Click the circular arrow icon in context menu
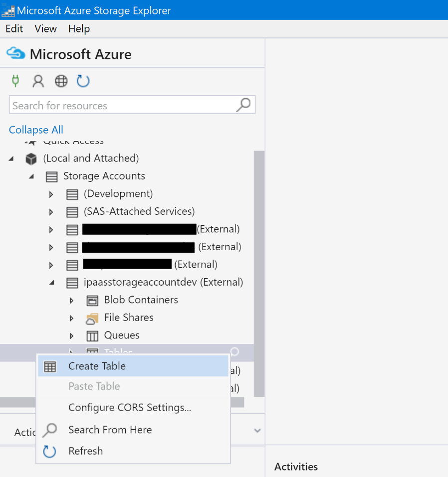The width and height of the screenshot is (448, 477). [49, 452]
